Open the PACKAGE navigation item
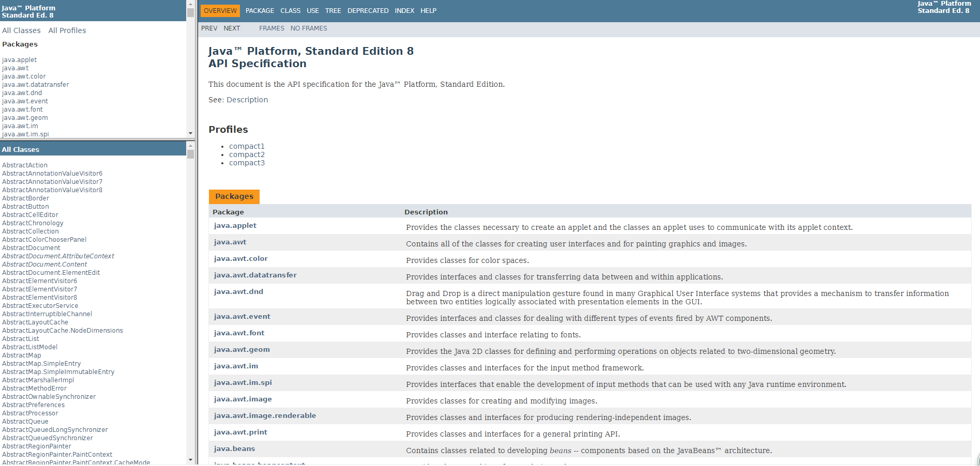 260,11
